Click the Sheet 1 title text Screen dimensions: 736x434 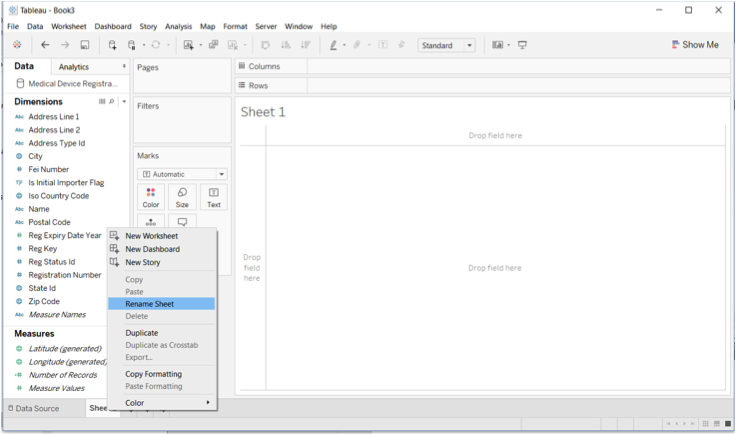(x=263, y=112)
